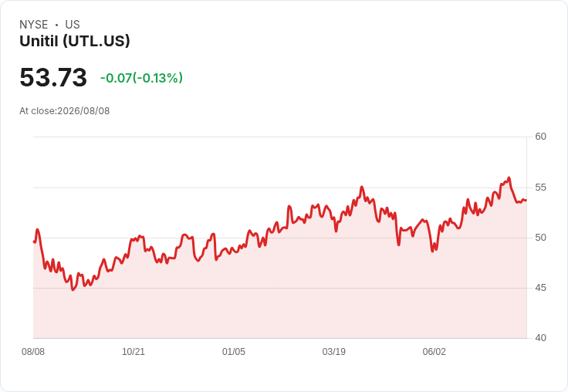Click the 01/05 date on the time axis
Screen dimensions: 568x392
click(x=234, y=352)
